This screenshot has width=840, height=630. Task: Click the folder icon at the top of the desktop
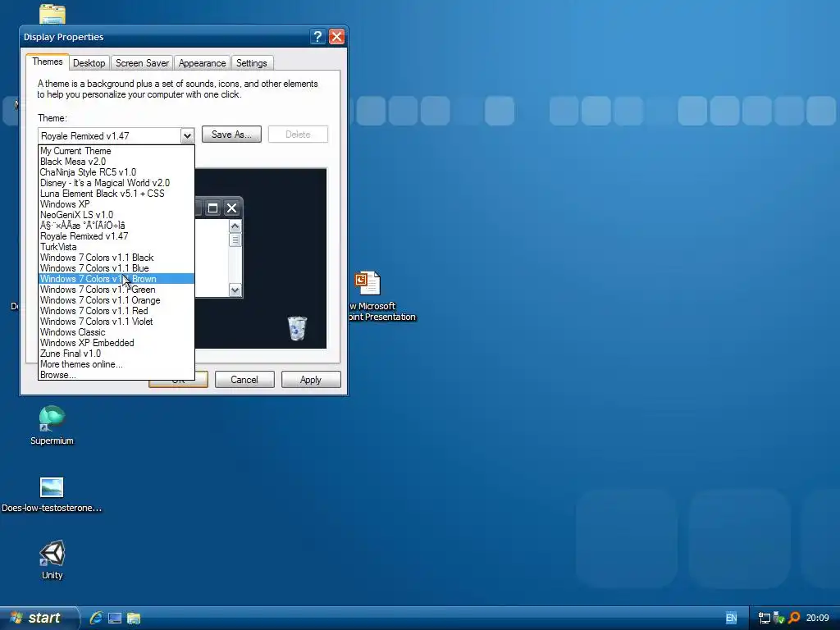(52, 14)
